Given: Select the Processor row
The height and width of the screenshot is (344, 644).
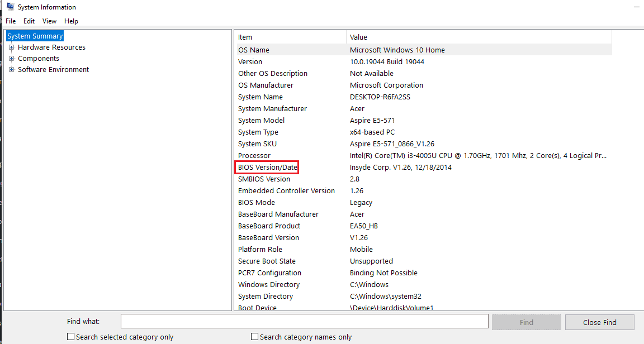Looking at the screenshot, I should click(254, 155).
